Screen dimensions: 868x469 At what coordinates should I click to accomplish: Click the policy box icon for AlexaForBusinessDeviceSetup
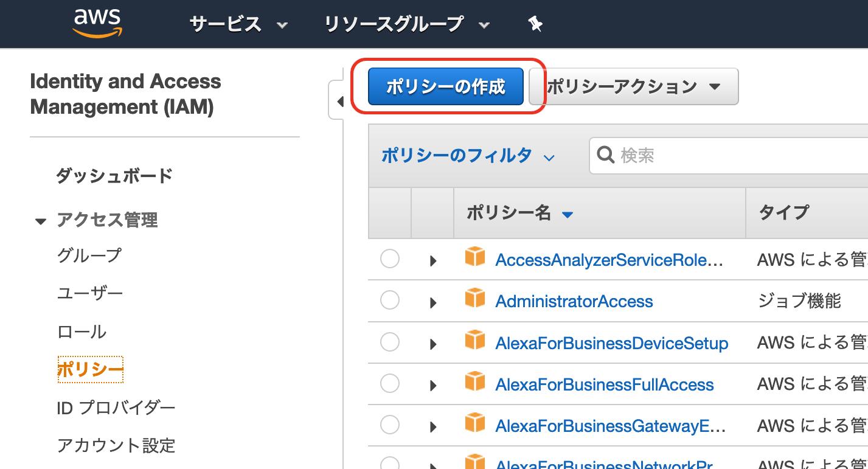coord(475,340)
